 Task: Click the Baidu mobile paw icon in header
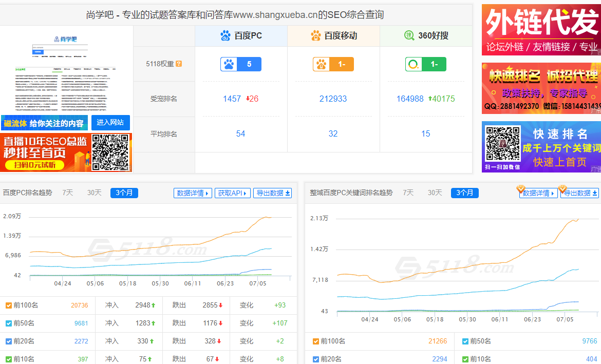(315, 35)
